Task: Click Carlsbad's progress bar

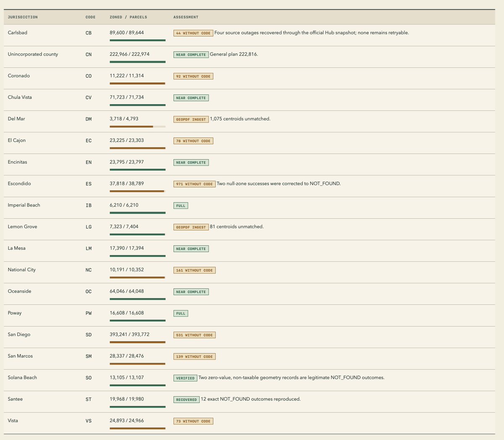Action: coord(137,40)
